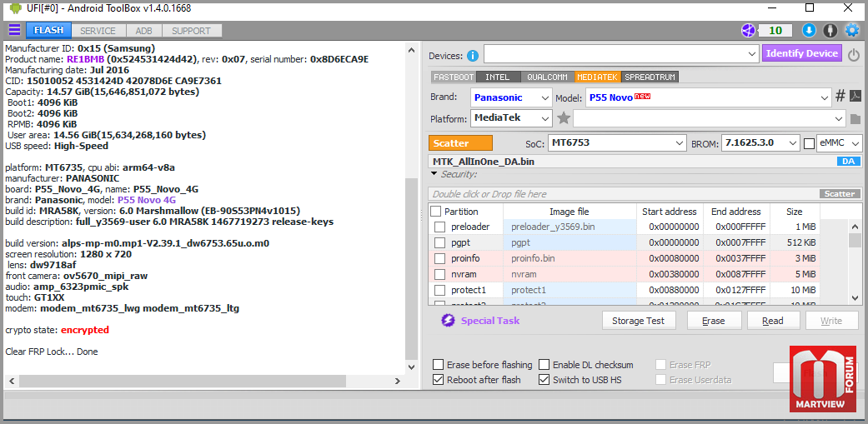Check the proinfo partition checkbox
868x424 pixels.
click(439, 258)
